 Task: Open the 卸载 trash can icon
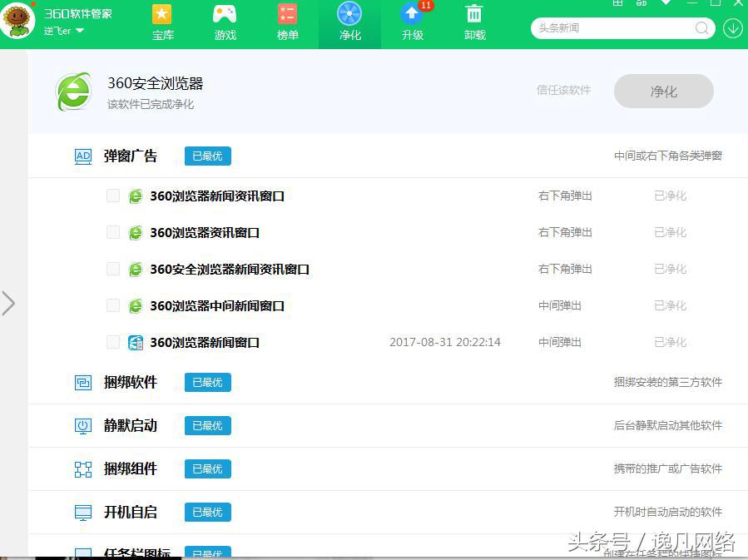click(x=474, y=22)
